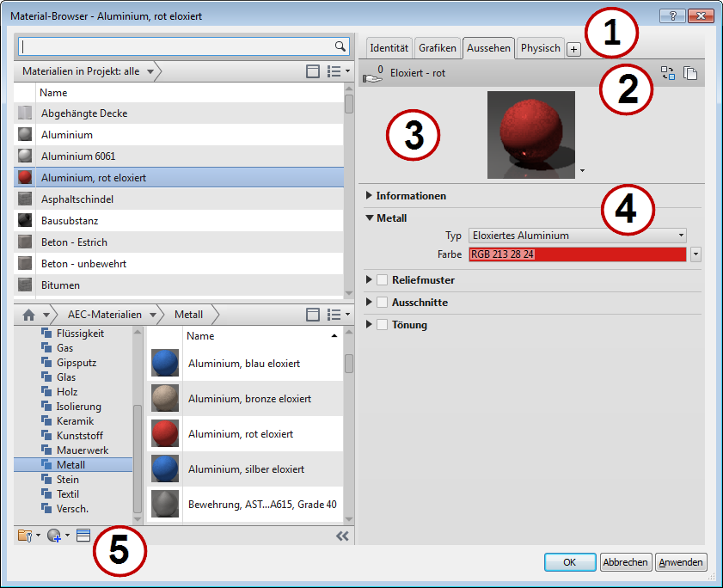Select Abgehängte Decke material
The image size is (723, 588).
(179, 113)
